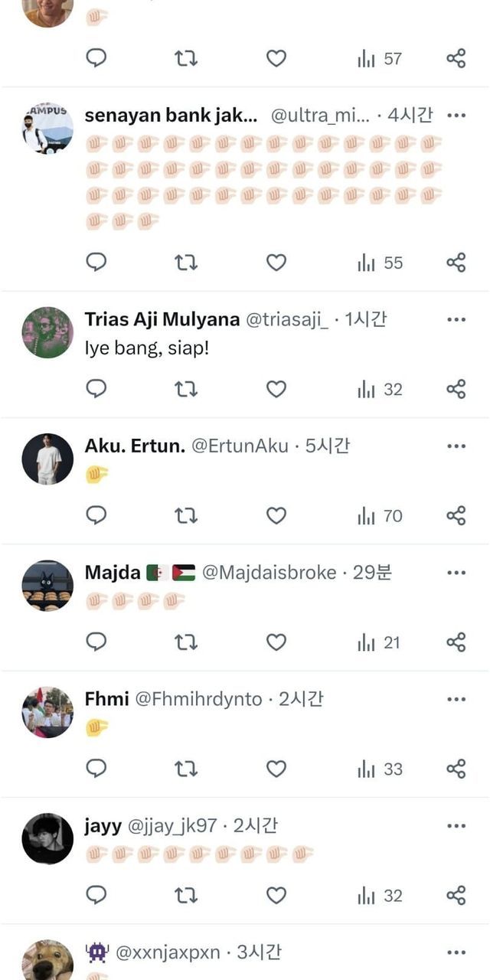Open more options menu on Majda's tweet
The height and width of the screenshot is (980, 490).
[x=456, y=573]
